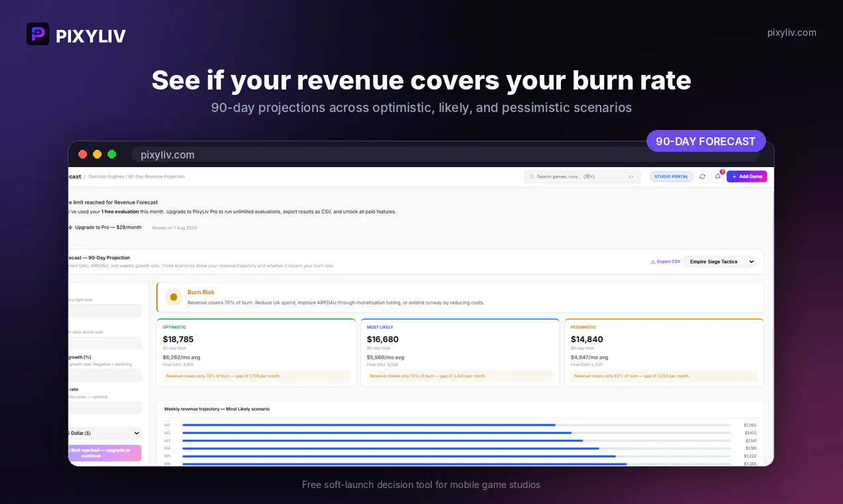The width and height of the screenshot is (843, 504).
Task: Open the Empire Siege Tactics game dropdown
Action: [x=720, y=262]
